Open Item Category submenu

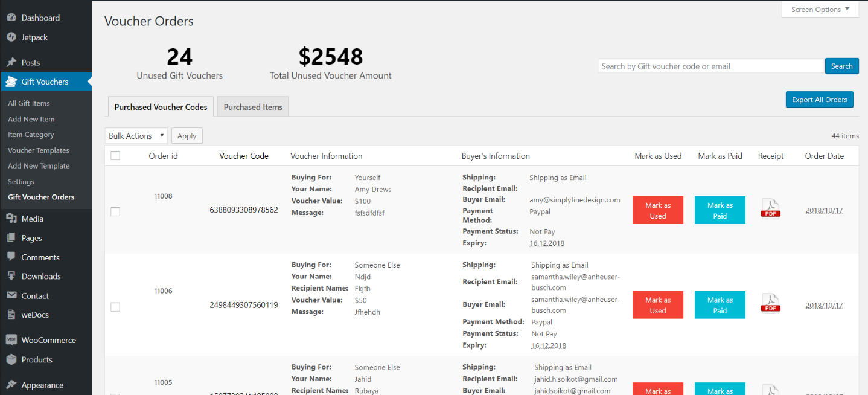[31, 135]
